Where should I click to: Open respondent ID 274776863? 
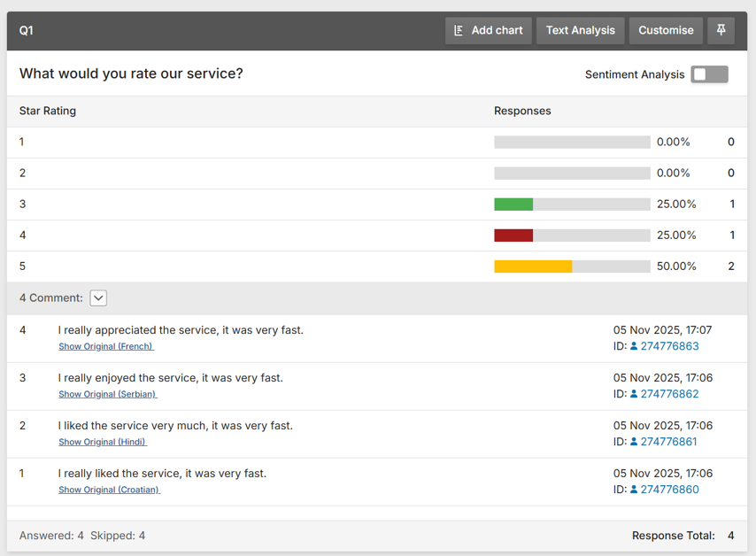click(x=669, y=346)
